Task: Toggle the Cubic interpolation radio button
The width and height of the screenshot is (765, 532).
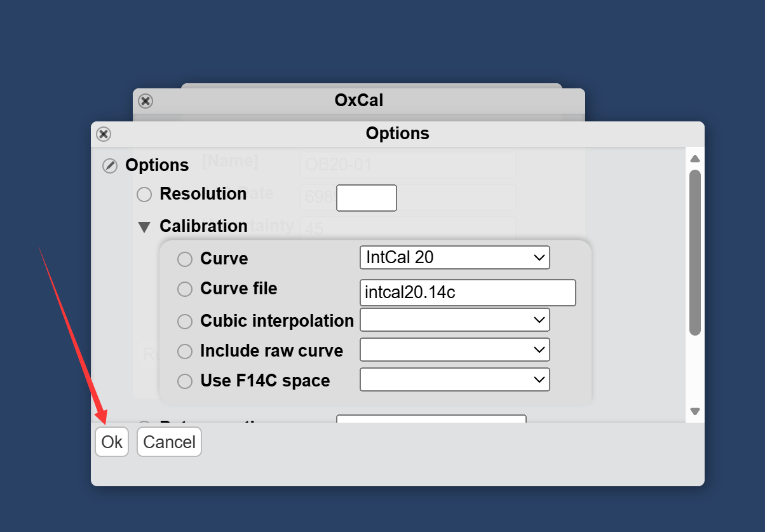Action: (x=185, y=322)
